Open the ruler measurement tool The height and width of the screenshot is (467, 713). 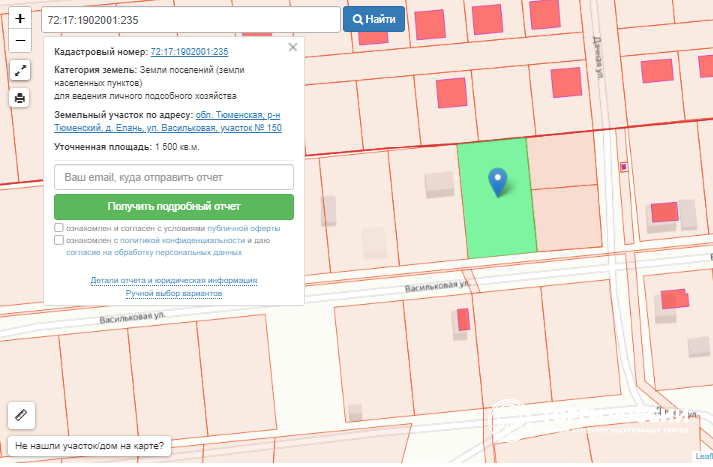point(21,414)
